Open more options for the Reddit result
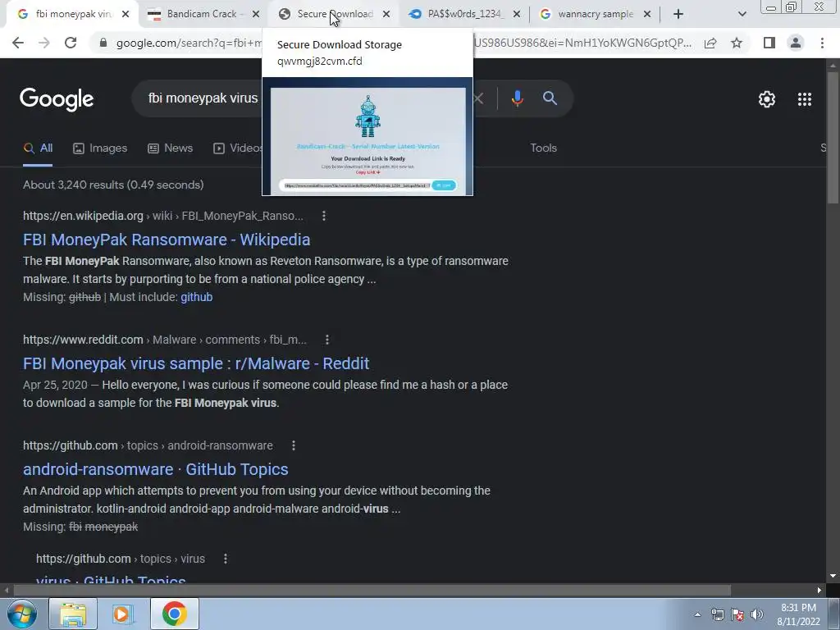 [327, 340]
